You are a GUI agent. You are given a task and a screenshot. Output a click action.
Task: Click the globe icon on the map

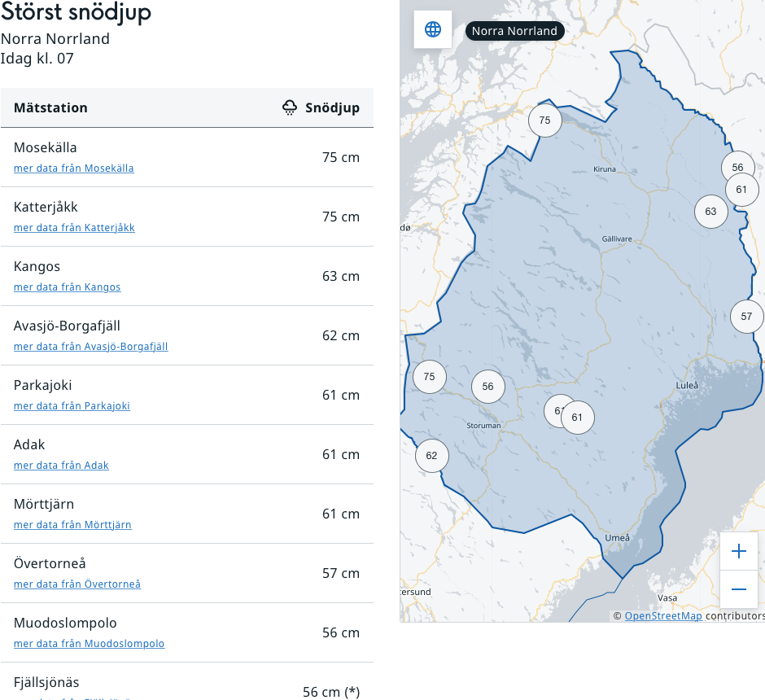tap(433, 29)
